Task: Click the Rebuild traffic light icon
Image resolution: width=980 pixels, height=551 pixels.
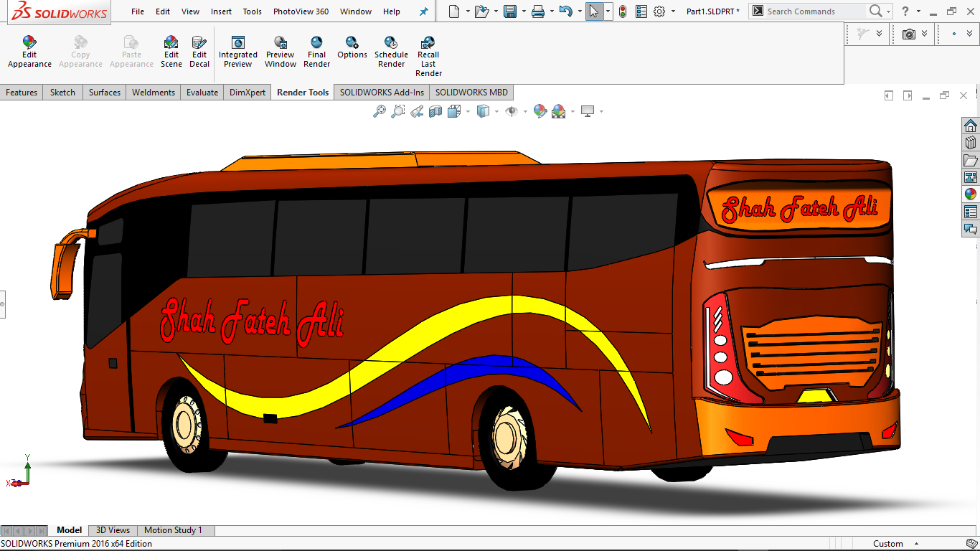Action: coord(622,11)
